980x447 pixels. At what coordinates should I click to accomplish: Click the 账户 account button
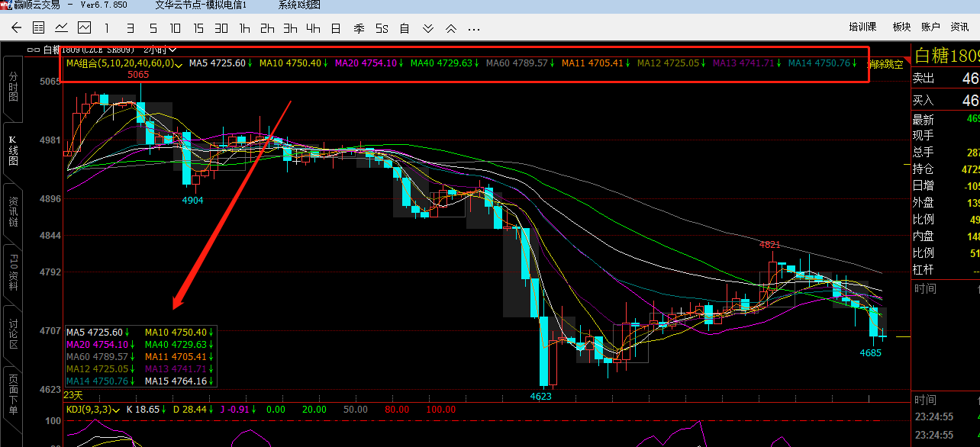click(x=930, y=27)
